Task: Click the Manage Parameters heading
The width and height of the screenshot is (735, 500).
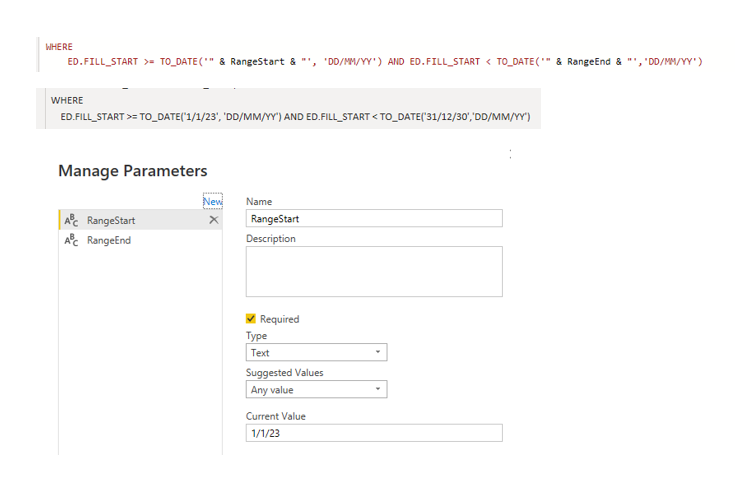Action: tap(133, 171)
